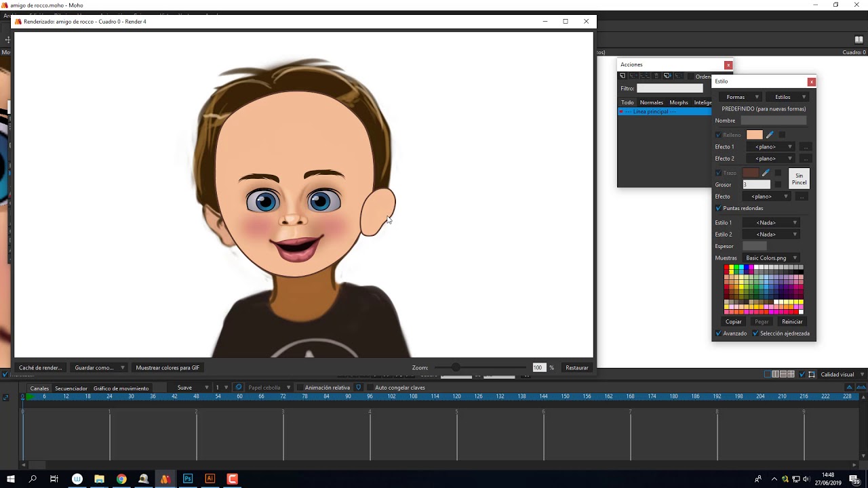Pick the fill color with the Relleno eyedropper

click(770, 135)
